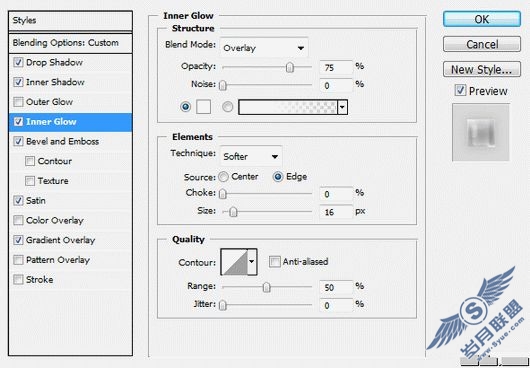Click the Cancel button
The height and width of the screenshot is (368, 530).
point(482,44)
